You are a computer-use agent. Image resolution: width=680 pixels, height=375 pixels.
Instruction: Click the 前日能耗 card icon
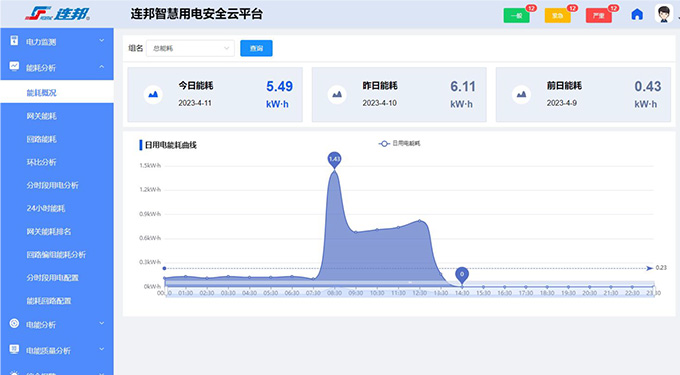tap(521, 95)
